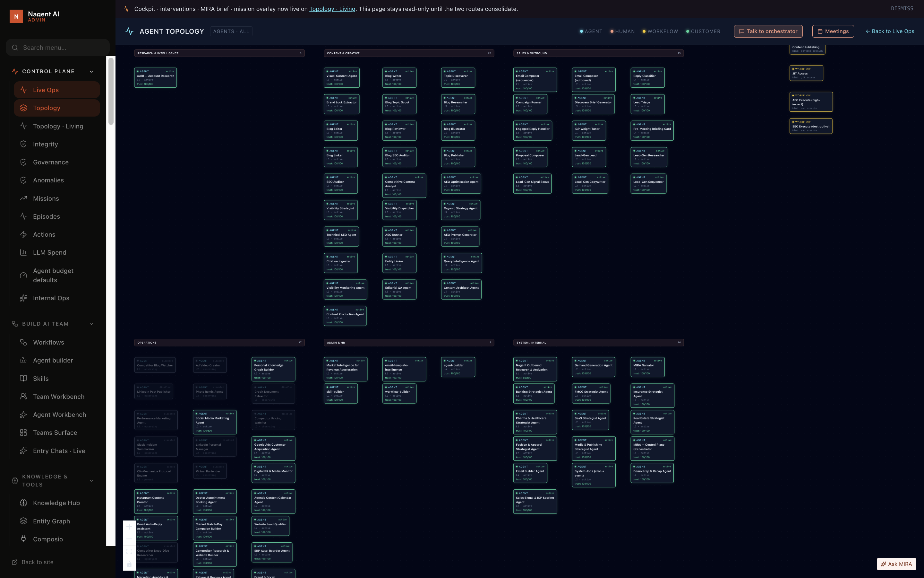
Task: Go to Governance in sidebar
Action: [x=57, y=162]
